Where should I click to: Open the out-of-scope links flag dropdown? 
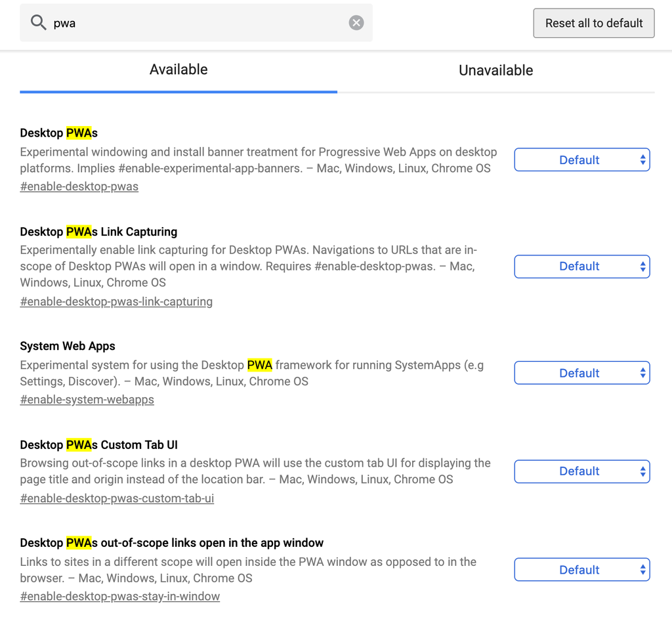(x=581, y=570)
